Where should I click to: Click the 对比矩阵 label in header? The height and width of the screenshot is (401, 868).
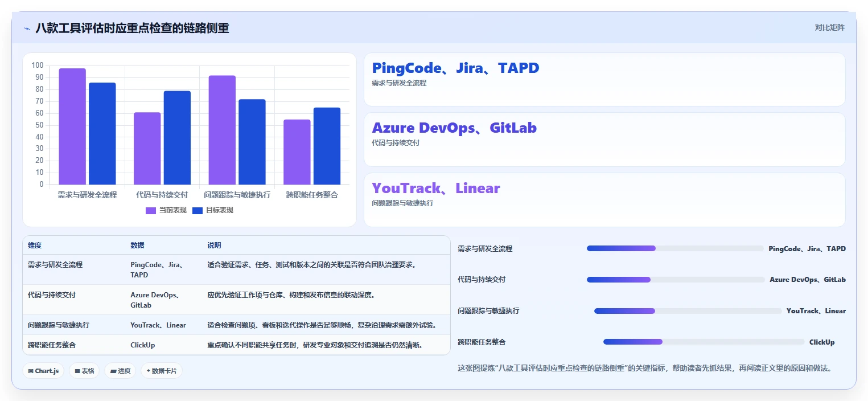829,27
